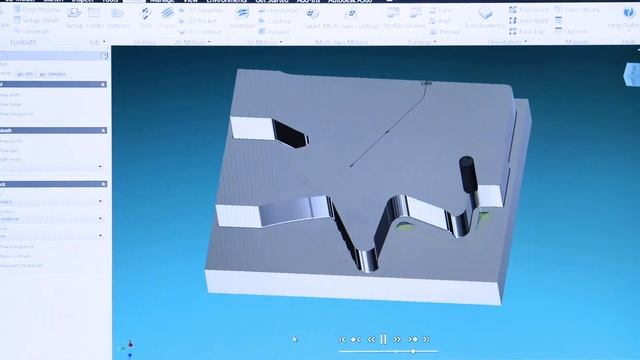Switch to the Info tab
This screenshot has width=640, height=360.
pos(25,74)
